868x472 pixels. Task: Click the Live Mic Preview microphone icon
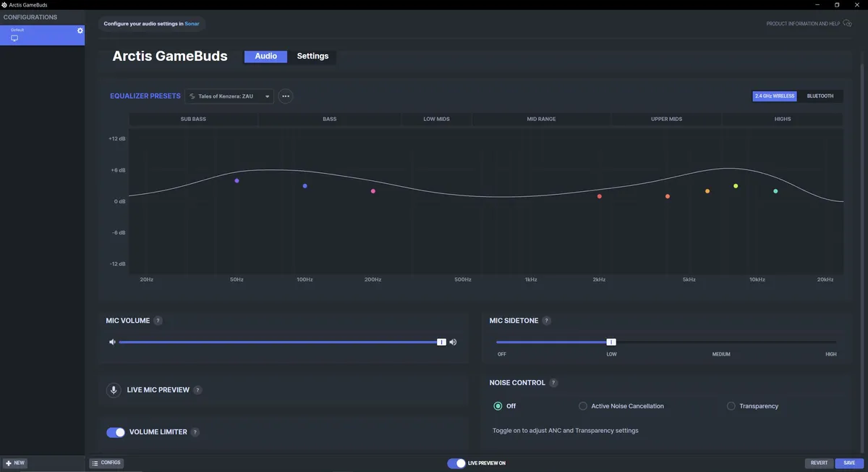point(114,390)
